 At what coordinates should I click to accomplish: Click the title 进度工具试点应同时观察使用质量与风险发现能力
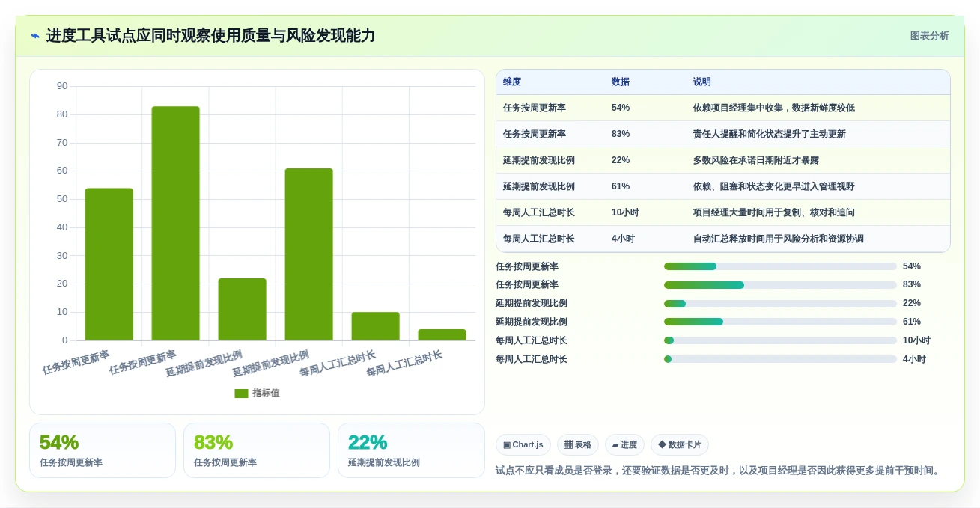(x=210, y=36)
